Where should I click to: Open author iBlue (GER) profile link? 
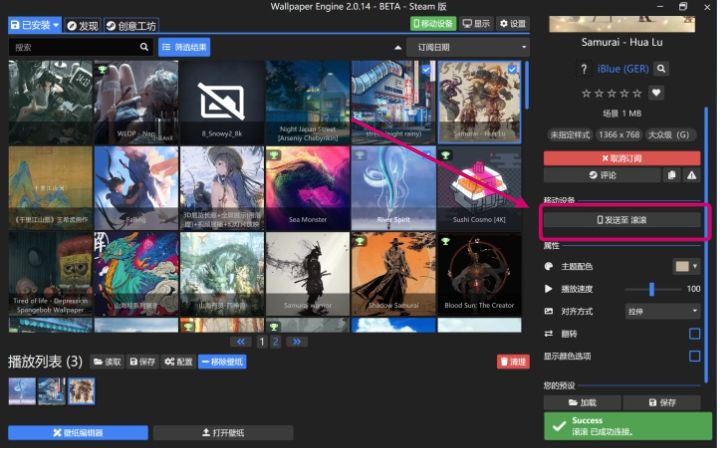coord(623,69)
